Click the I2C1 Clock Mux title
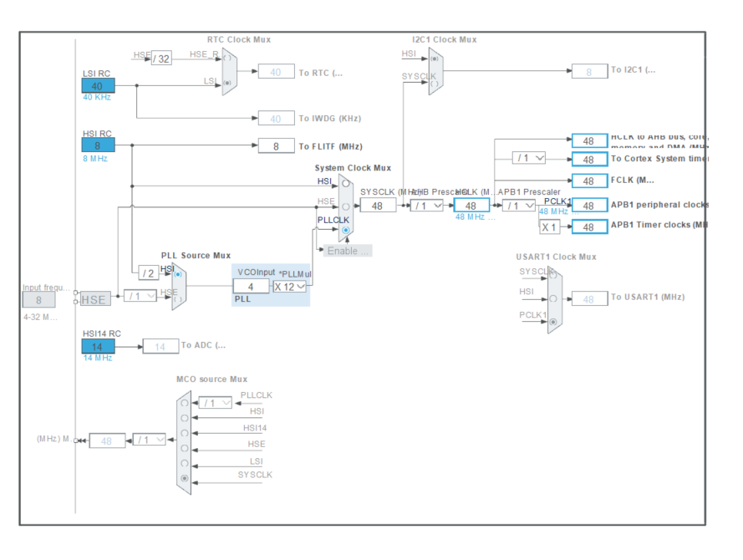This screenshot has height=560, width=743. (445, 39)
